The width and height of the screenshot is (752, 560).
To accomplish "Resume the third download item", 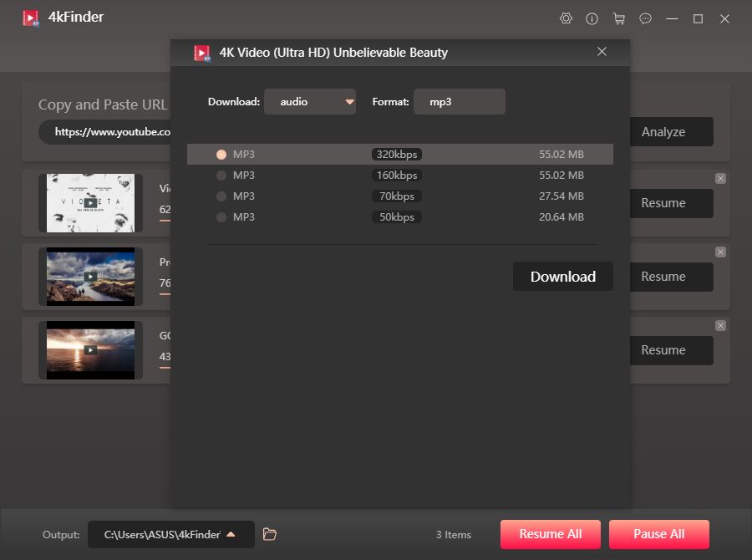I will coord(672,350).
